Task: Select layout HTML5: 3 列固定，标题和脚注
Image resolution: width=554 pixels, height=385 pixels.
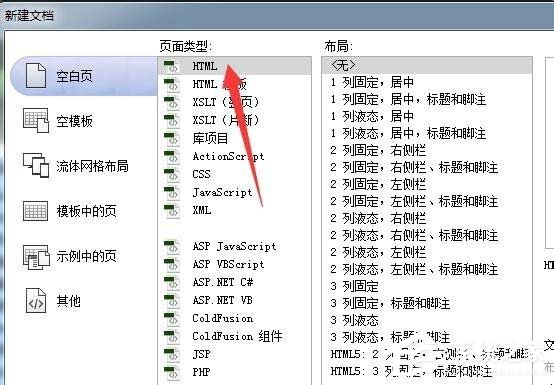Action: (x=411, y=371)
